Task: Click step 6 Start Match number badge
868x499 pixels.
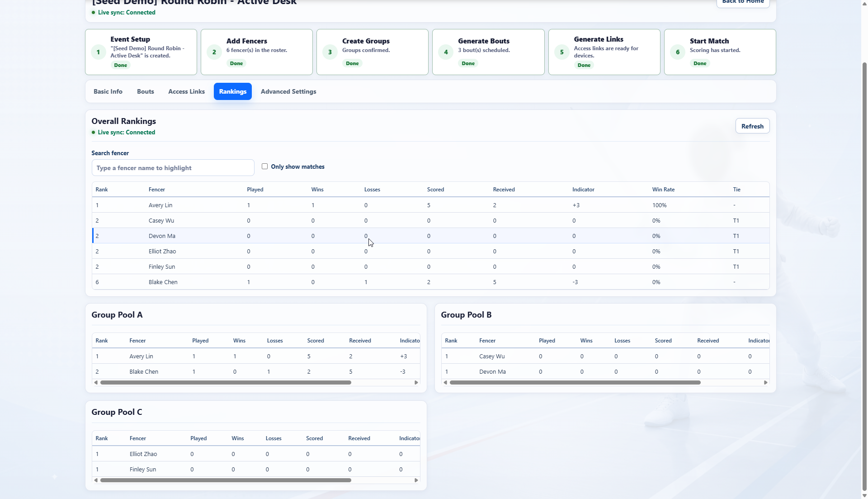Action: pos(678,52)
